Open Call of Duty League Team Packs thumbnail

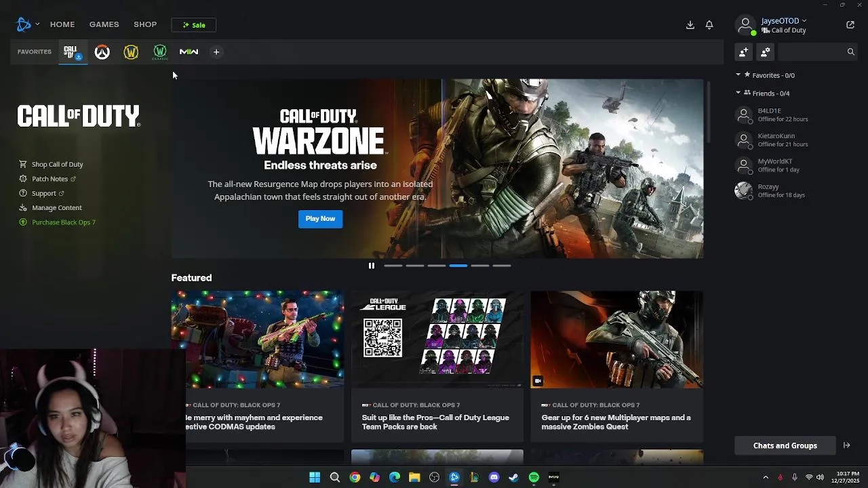(x=437, y=340)
